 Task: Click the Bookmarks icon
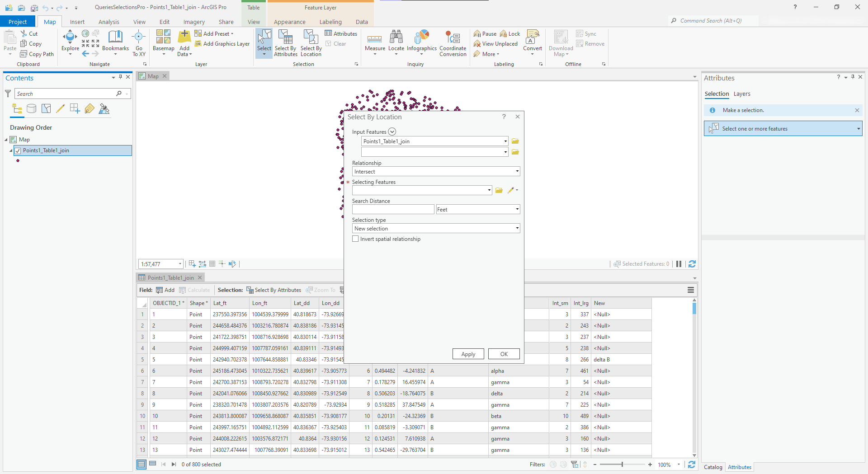tap(115, 40)
